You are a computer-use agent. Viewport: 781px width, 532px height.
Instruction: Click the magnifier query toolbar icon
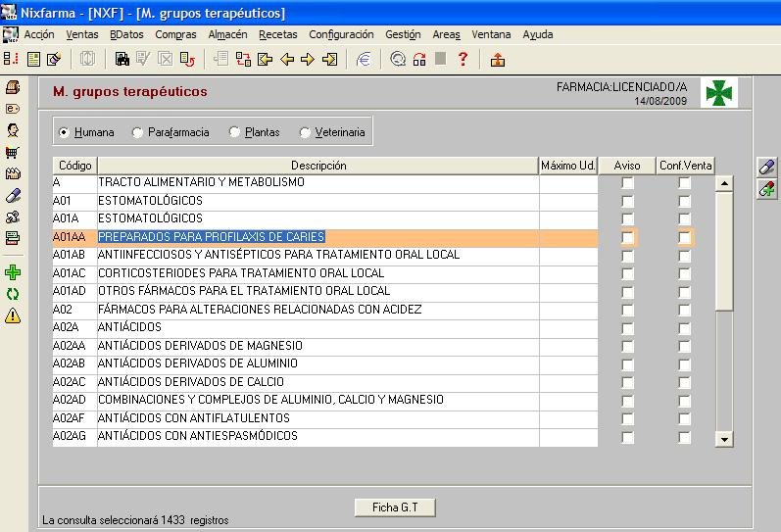pyautogui.click(x=398, y=60)
